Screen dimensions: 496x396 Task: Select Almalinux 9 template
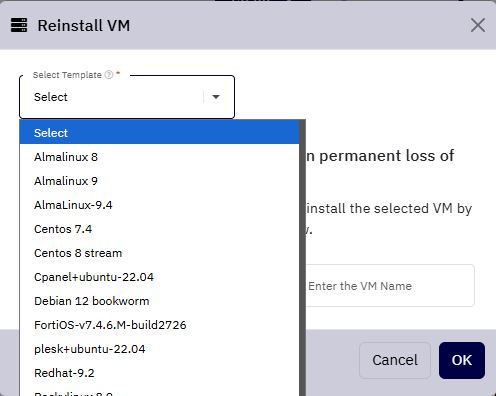[159, 181]
